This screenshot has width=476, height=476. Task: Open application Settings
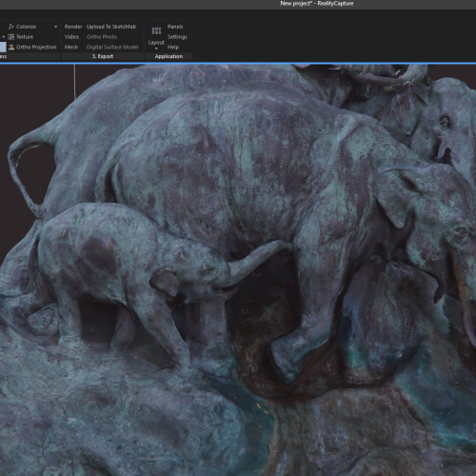pos(177,37)
